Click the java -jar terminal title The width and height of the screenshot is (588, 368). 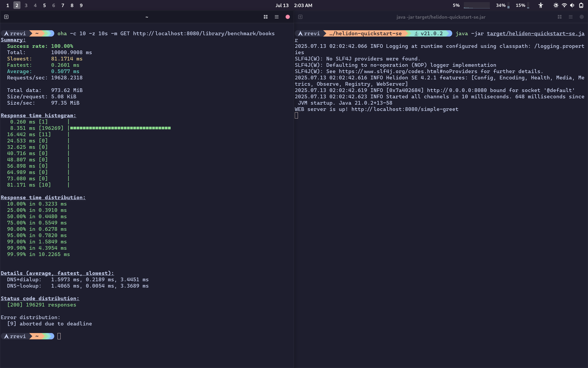(x=441, y=17)
